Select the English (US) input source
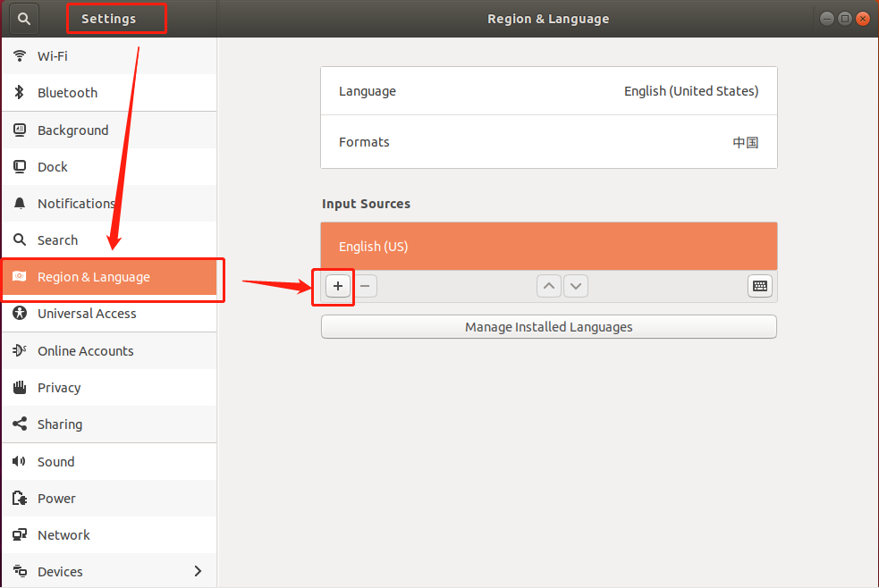 pyautogui.click(x=549, y=247)
